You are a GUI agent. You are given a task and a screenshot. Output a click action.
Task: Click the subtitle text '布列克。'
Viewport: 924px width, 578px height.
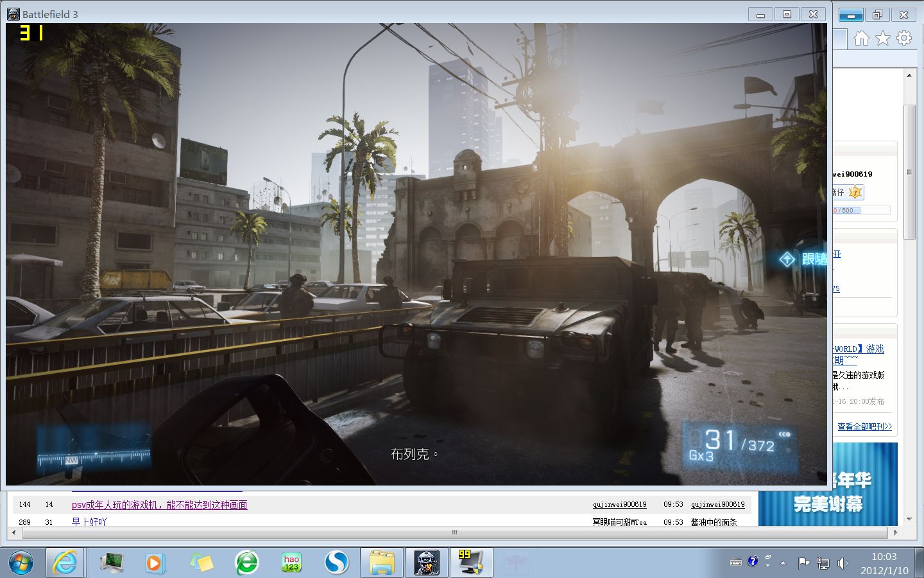pos(415,454)
